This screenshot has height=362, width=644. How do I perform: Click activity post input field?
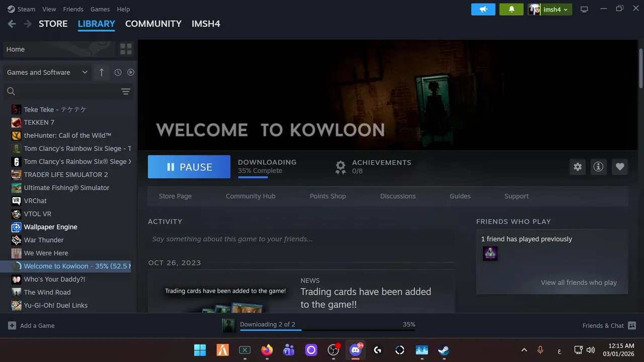pos(301,239)
